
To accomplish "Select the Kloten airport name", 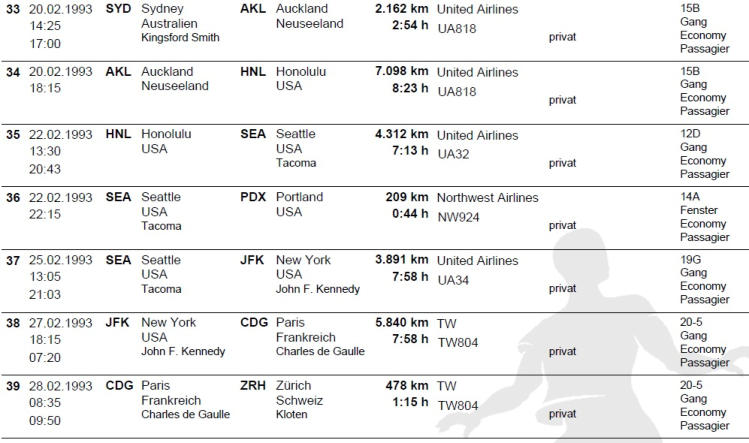I will (293, 414).
